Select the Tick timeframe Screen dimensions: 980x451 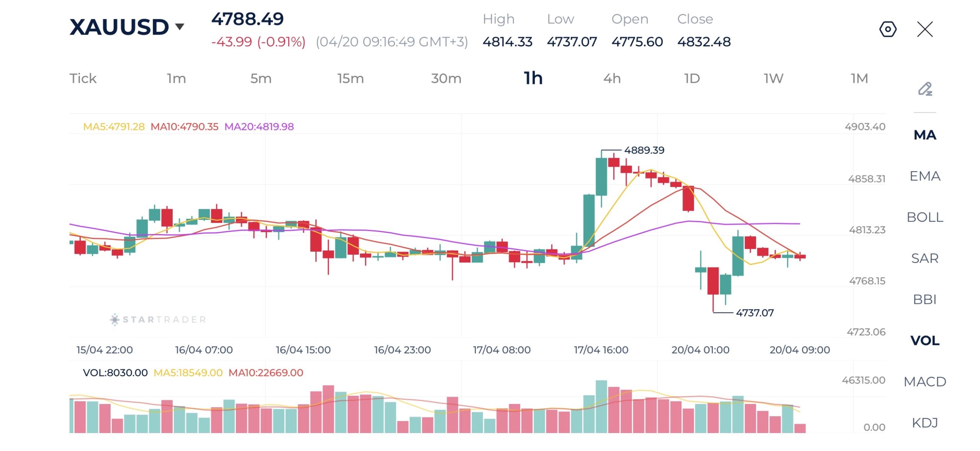coord(83,79)
